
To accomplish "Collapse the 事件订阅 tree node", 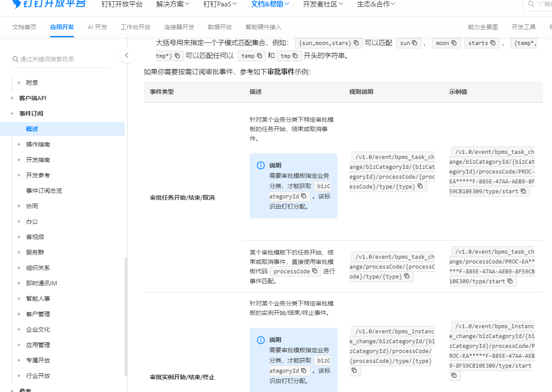I will pos(12,114).
